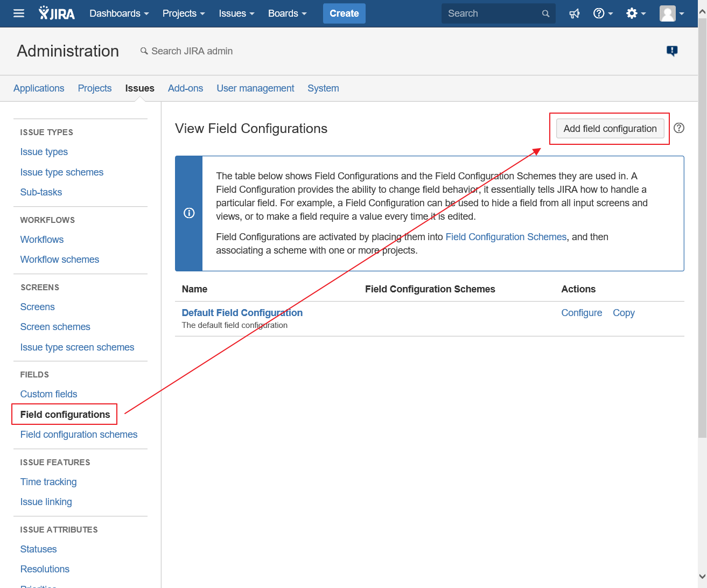This screenshot has height=588, width=707.
Task: Click the Administration heading
Action: point(68,51)
